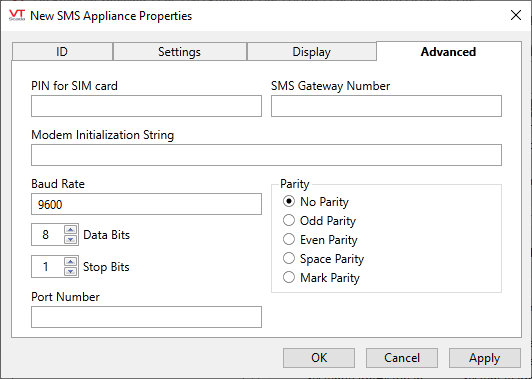Go to the Display tab
Screen dimensions: 532x379
coord(311,52)
